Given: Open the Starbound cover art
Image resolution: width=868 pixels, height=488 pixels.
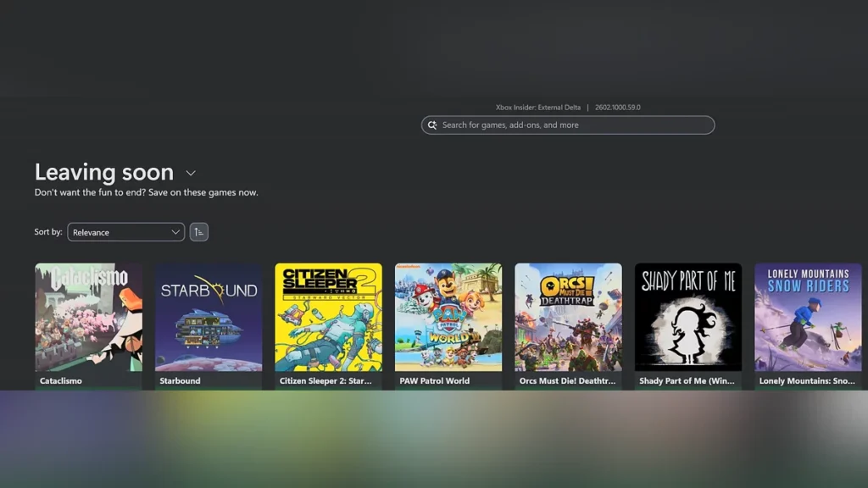Looking at the screenshot, I should 209,317.
